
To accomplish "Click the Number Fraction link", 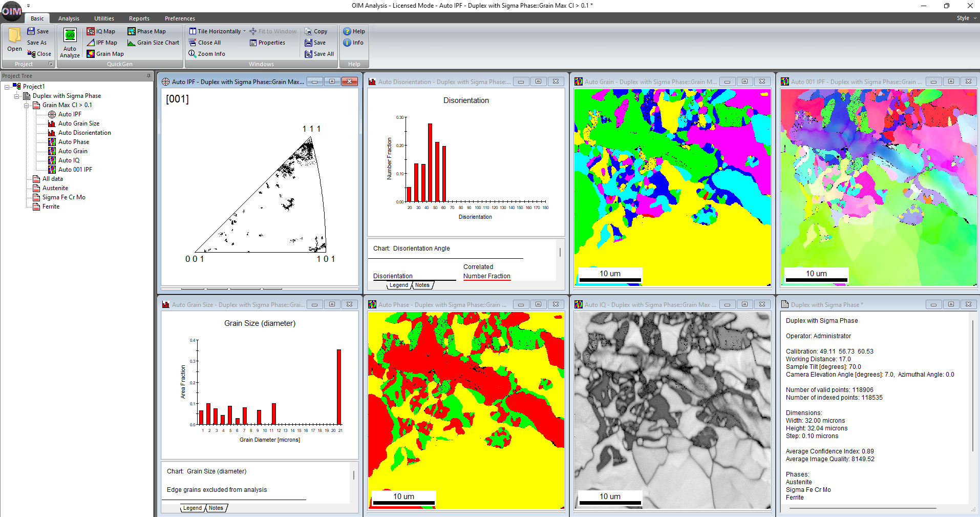I will coord(486,276).
